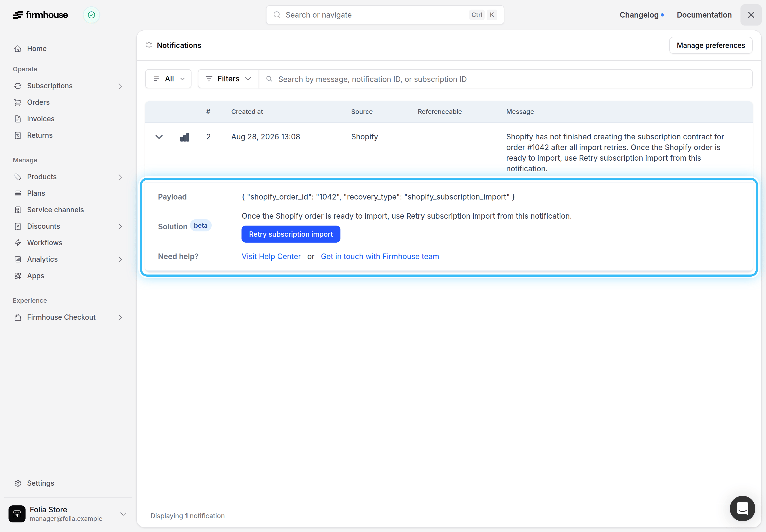
Task: Click the green status check icon
Action: (x=91, y=15)
